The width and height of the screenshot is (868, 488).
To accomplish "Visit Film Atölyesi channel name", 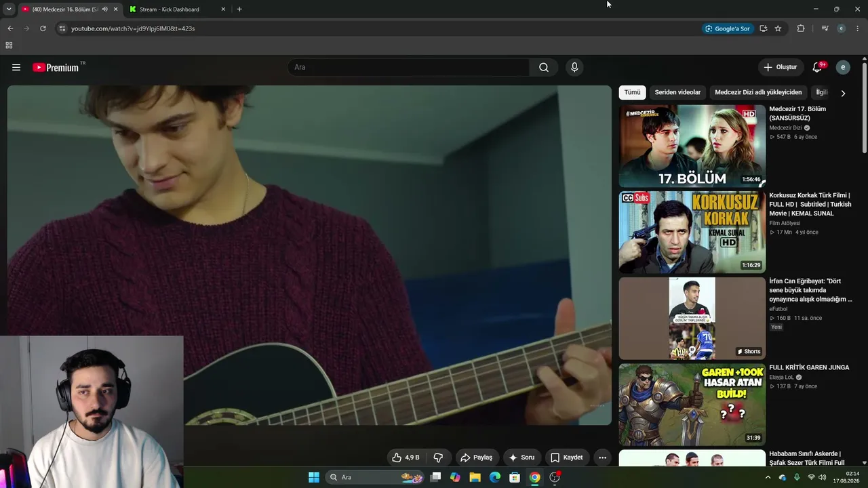I will 785,223.
